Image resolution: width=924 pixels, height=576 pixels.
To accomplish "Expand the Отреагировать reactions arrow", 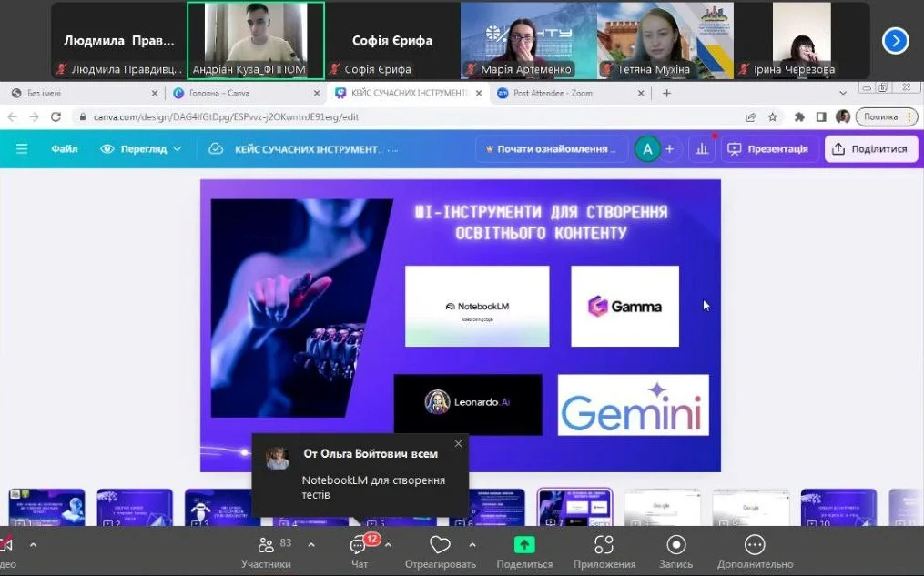I will click(472, 545).
